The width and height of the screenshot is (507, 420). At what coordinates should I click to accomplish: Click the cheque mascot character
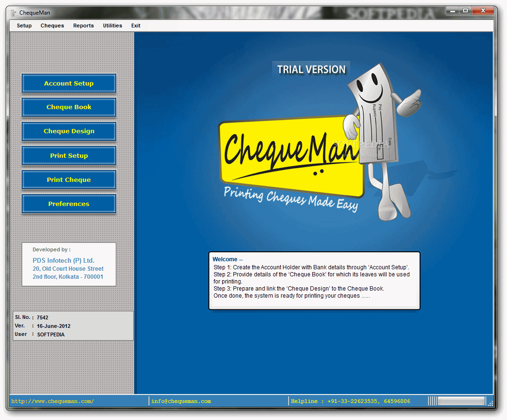tap(381, 142)
